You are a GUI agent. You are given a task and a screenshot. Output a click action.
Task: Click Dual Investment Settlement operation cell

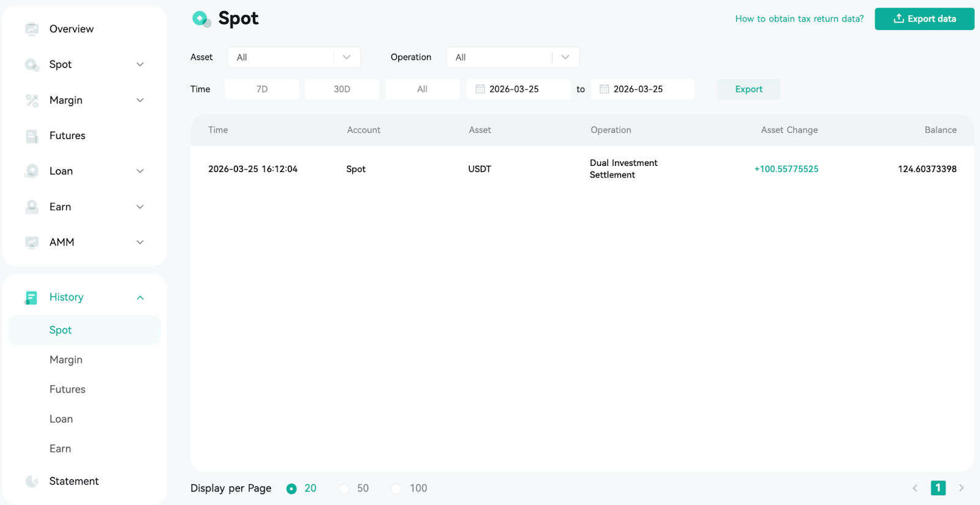(624, 169)
